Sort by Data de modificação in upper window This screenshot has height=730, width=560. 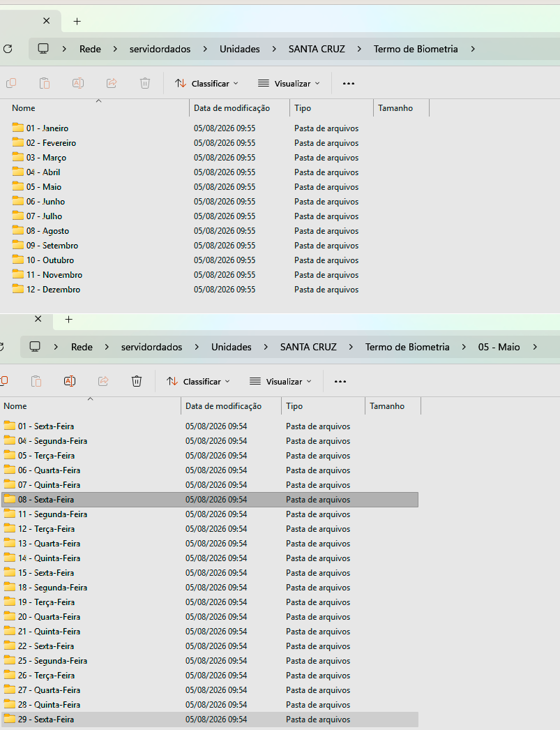pyautogui.click(x=232, y=108)
